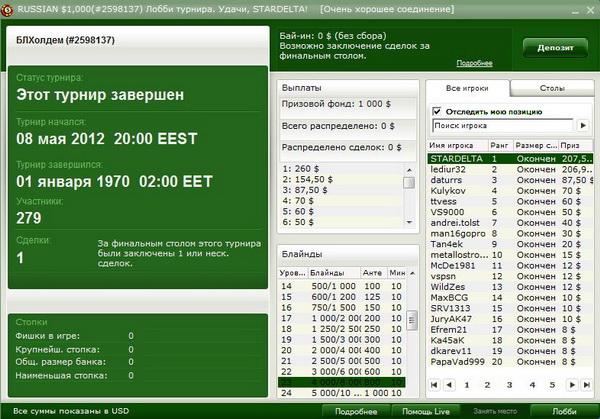The height and width of the screenshot is (419, 600).
Task: Select blinds level 24 row
Action: pos(342,393)
